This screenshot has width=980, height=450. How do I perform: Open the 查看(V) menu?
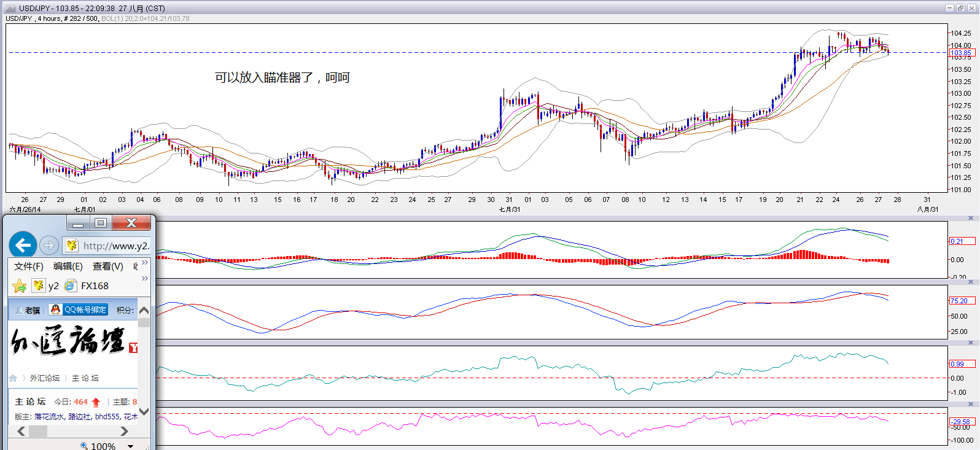click(x=107, y=266)
